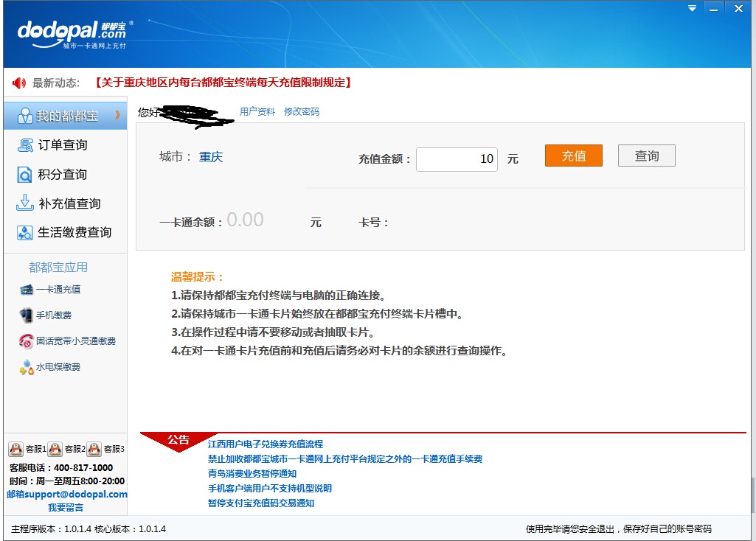Image resolution: width=756 pixels, height=541 pixels.
Task: Expand 我的都都宝 with the orange chevron
Action: [x=117, y=115]
